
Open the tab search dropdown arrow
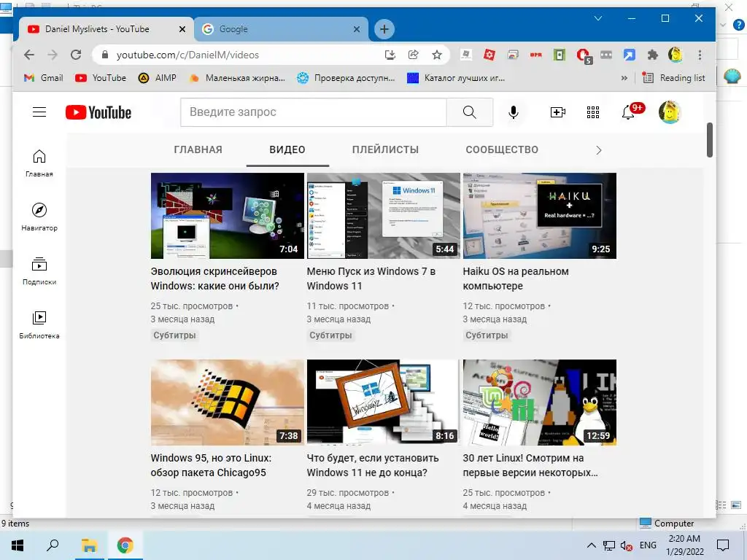coord(598,18)
